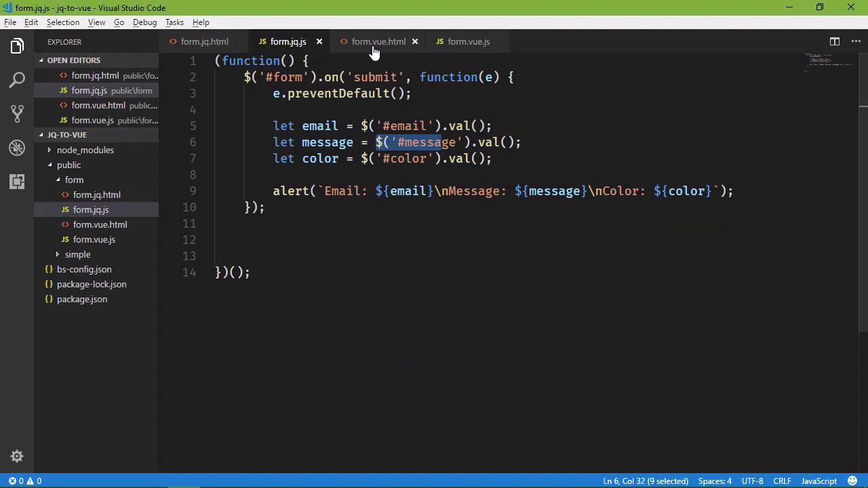Open the Edit menu
The height and width of the screenshot is (488, 868).
[x=31, y=22]
